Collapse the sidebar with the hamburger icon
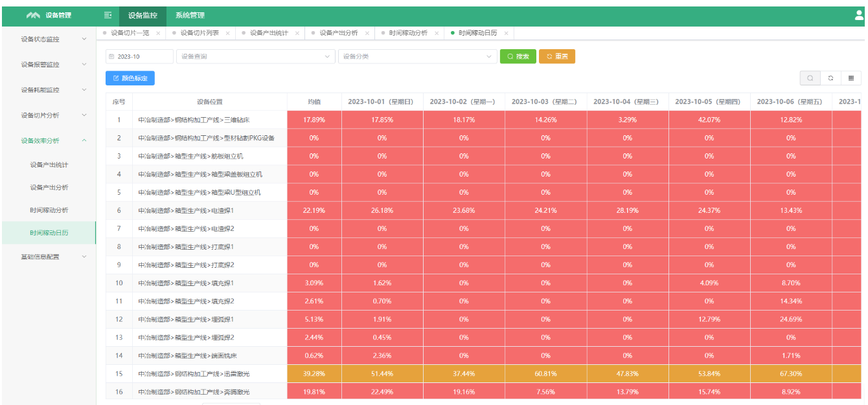 tap(108, 16)
